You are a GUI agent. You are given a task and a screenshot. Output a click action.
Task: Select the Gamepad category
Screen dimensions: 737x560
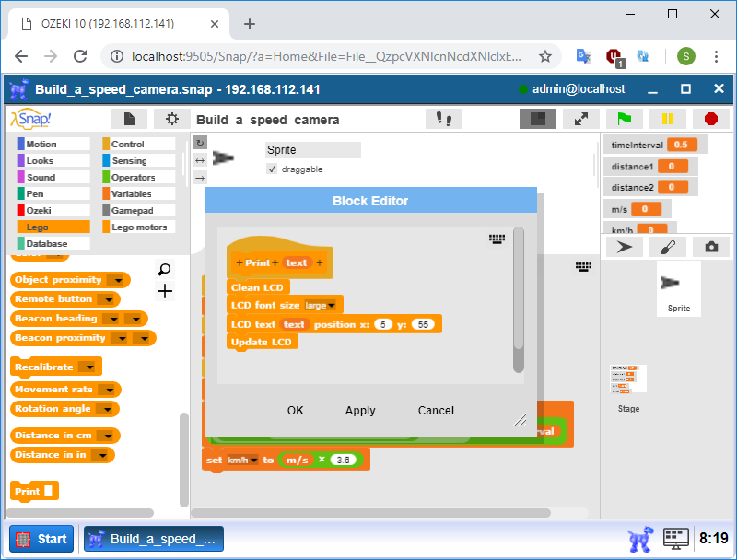pyautogui.click(x=139, y=211)
